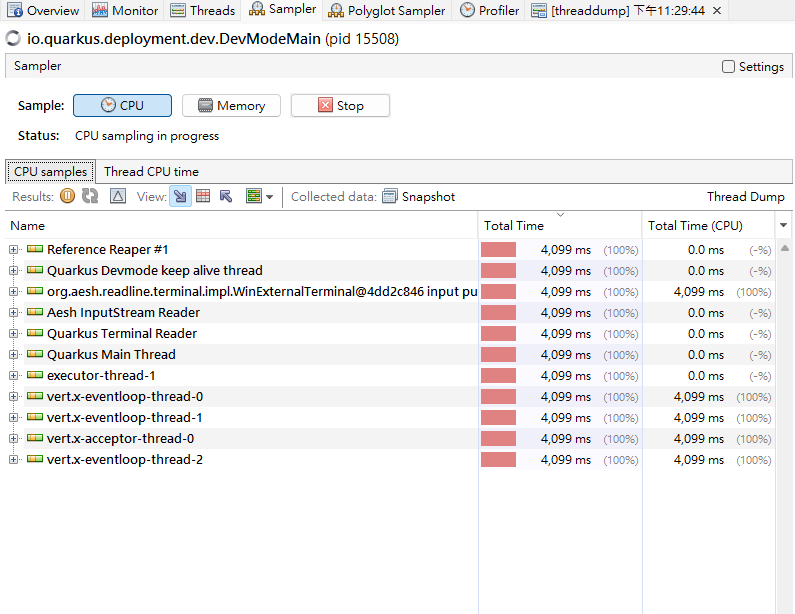Image resolution: width=795 pixels, height=614 pixels.
Task: Expand Quarkus Devmode keep alive thread node
Action: [13, 270]
